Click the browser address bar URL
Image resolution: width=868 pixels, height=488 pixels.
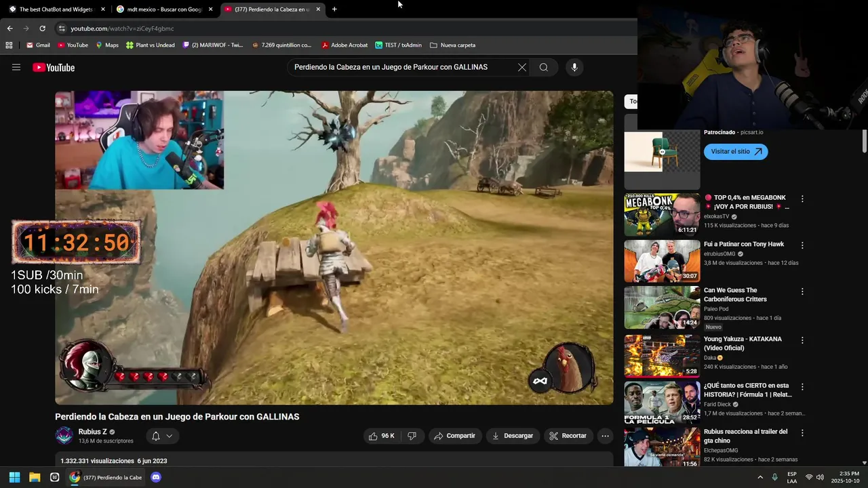click(x=122, y=28)
